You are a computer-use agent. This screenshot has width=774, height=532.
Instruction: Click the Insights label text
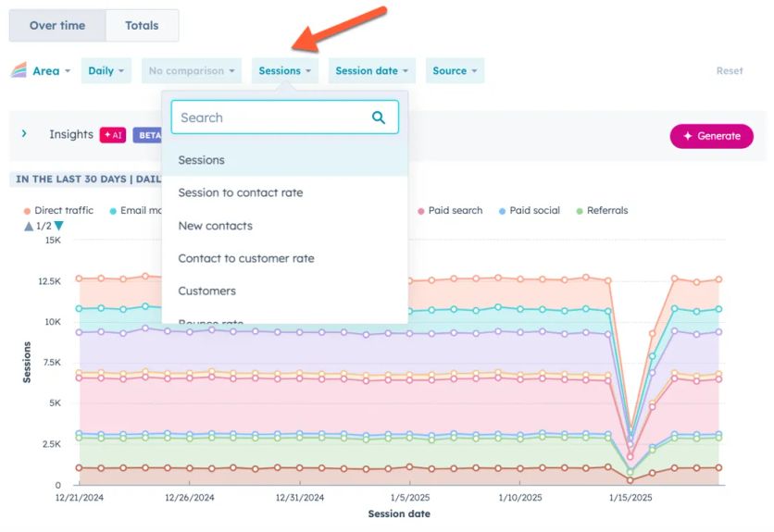point(71,134)
